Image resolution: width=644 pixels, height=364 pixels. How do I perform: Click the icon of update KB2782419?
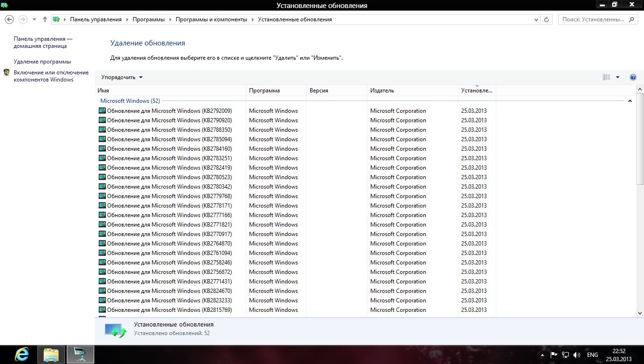tap(102, 167)
